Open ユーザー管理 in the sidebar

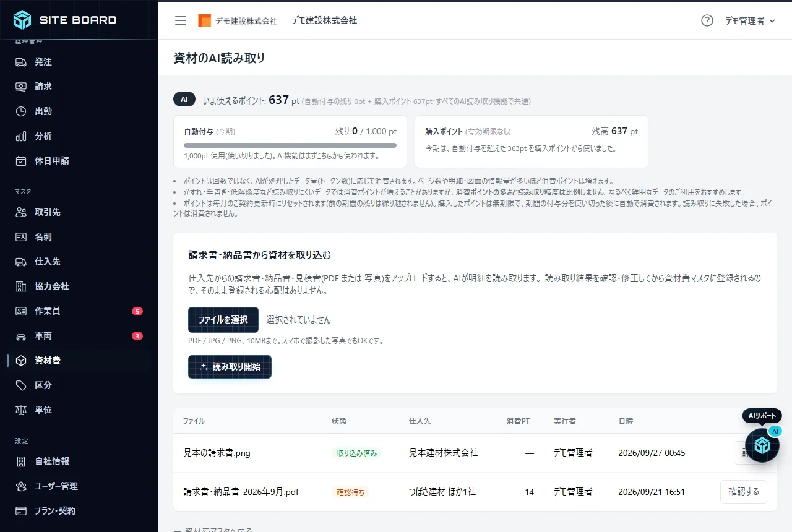[79, 486]
